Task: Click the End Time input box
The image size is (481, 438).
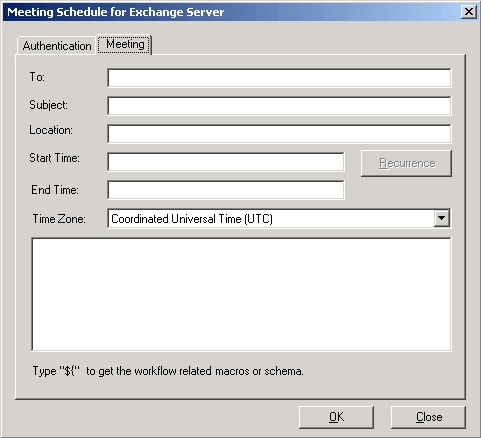Action: coord(226,190)
